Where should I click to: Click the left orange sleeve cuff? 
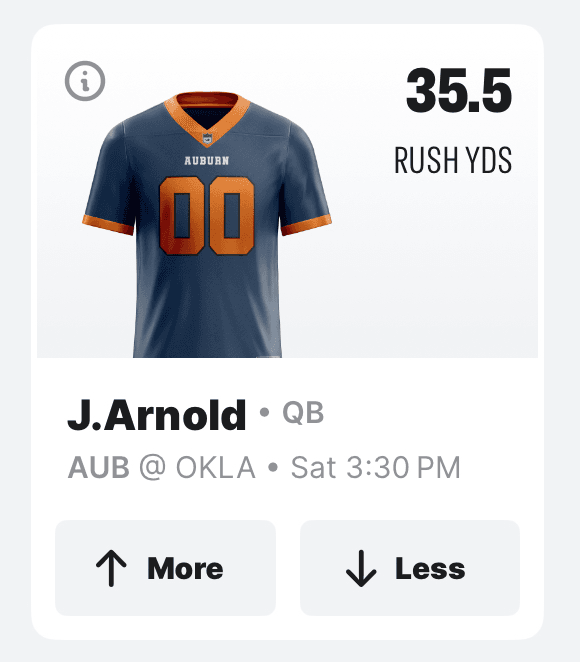pyautogui.click(x=108, y=225)
